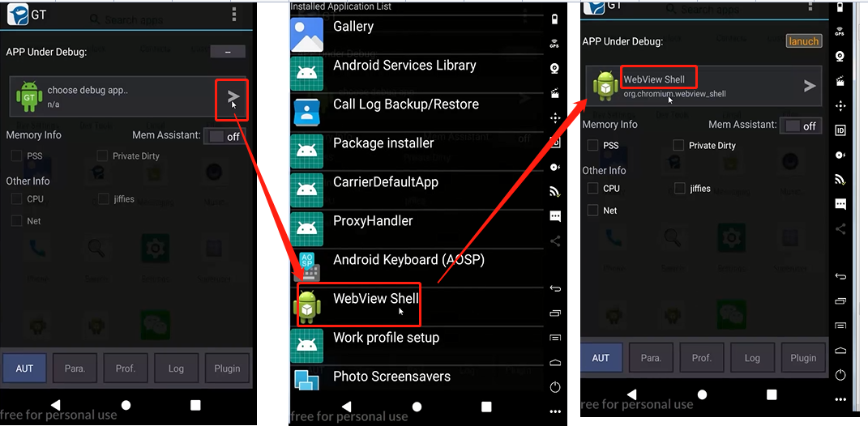Screen dimensions: 868x426
Task: Click the message bubble icon in the middle sidebar
Action: click(555, 215)
